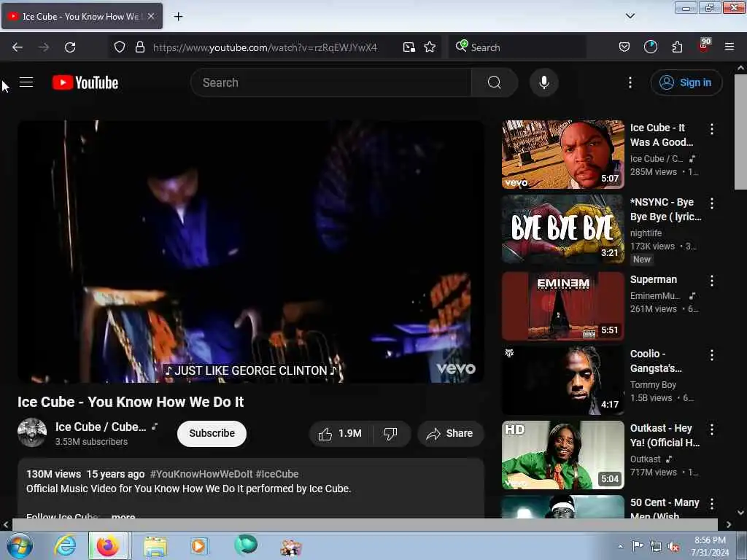Open the uBlock extension badge icon
Screen dimensions: 747x560
[x=704, y=46]
